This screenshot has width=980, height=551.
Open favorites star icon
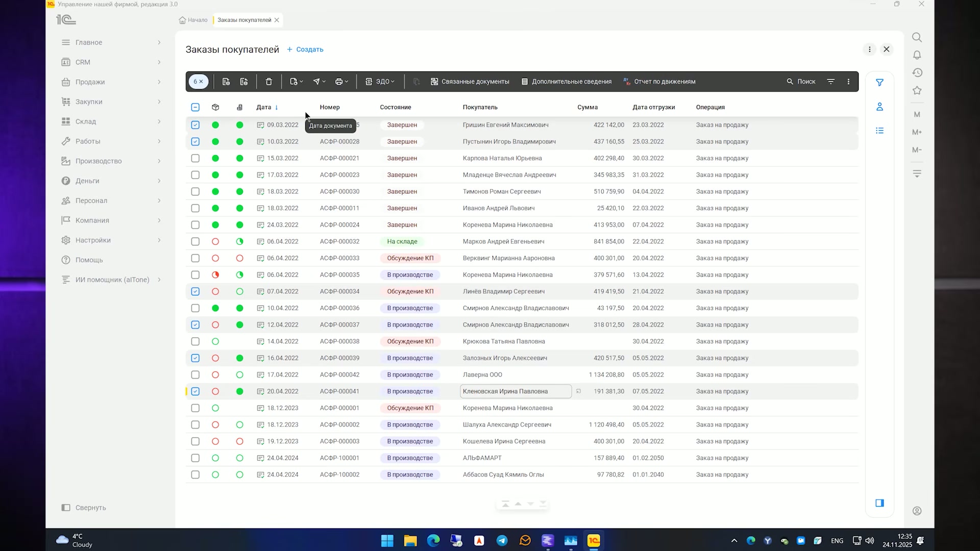(917, 91)
